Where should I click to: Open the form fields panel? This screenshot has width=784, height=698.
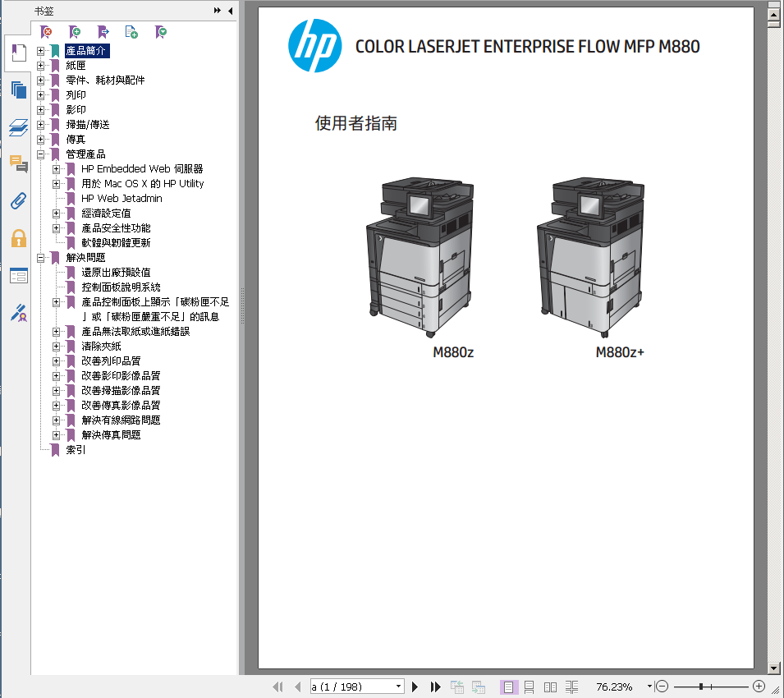[19, 275]
